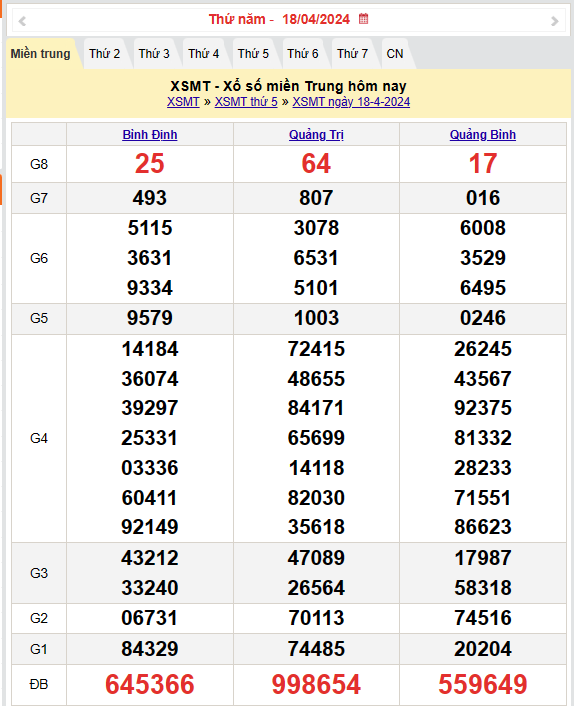Open the Quảng Bình province link

point(483,135)
